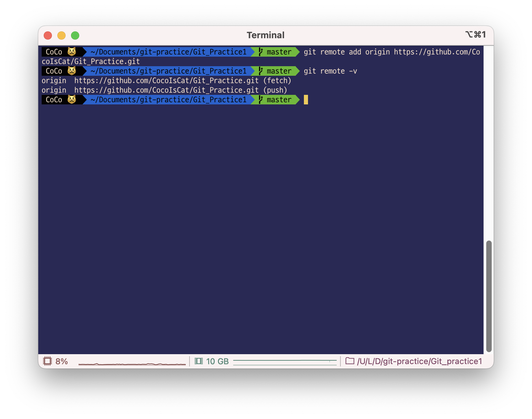The image size is (532, 419).
Task: Minimize the Terminal window with the yellow button
Action: coord(61,35)
